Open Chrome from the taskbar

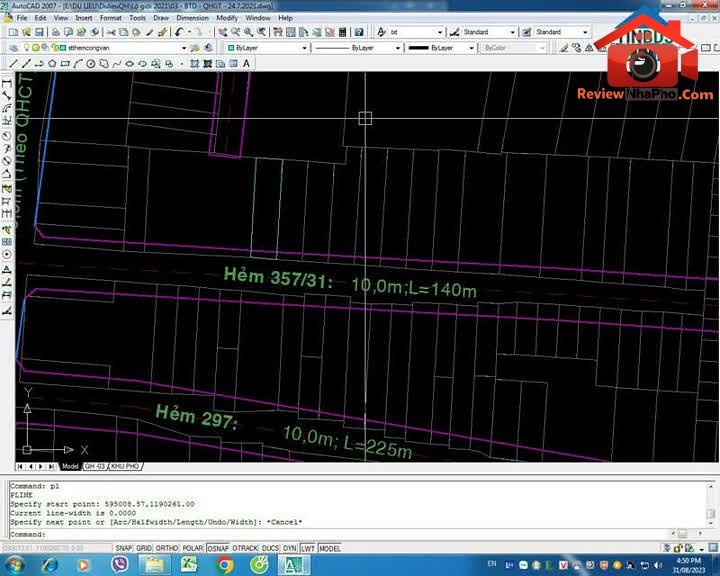[x=225, y=565]
